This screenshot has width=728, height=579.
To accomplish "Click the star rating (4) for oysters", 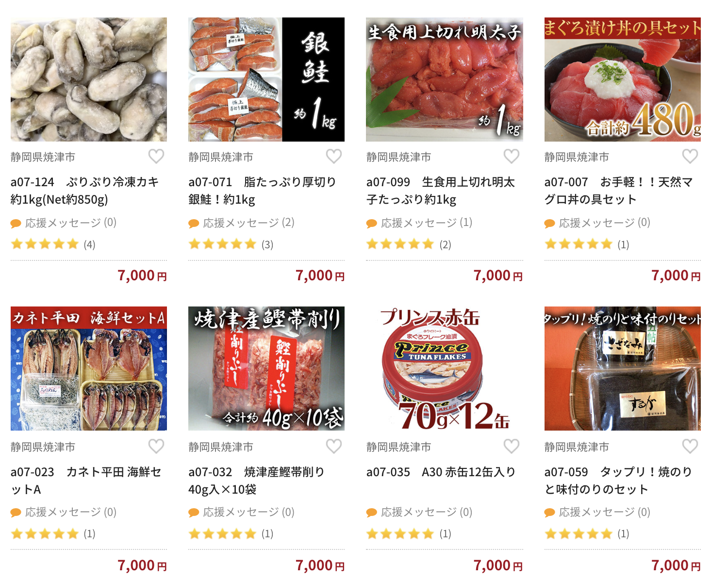I will point(53,244).
